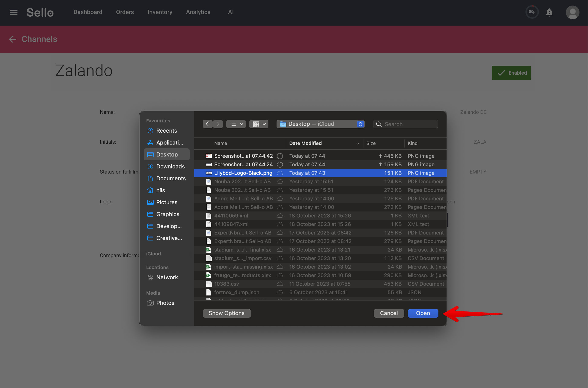Select Screenshot...at 07.44.24 file
Screen dimensions: 588x388
[x=320, y=164]
